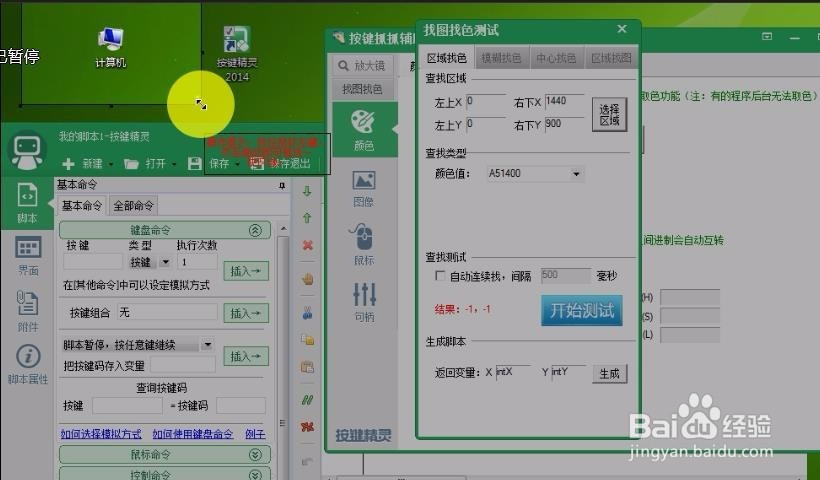Screen dimensions: 820x480
Task: Click the 新建 plus icon
Action: point(69,164)
